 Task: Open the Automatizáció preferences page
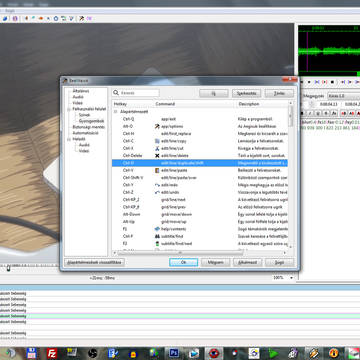pyautogui.click(x=85, y=133)
